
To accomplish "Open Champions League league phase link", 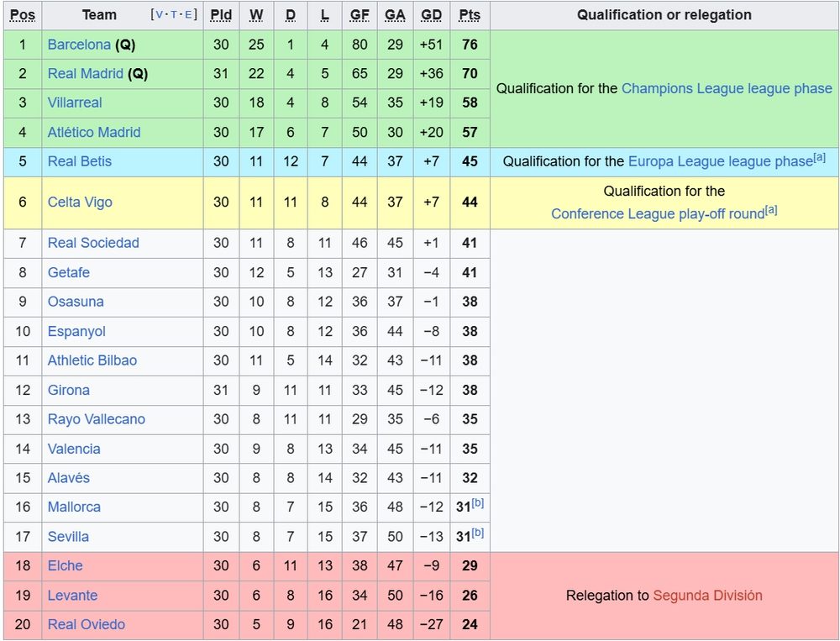I will point(727,88).
